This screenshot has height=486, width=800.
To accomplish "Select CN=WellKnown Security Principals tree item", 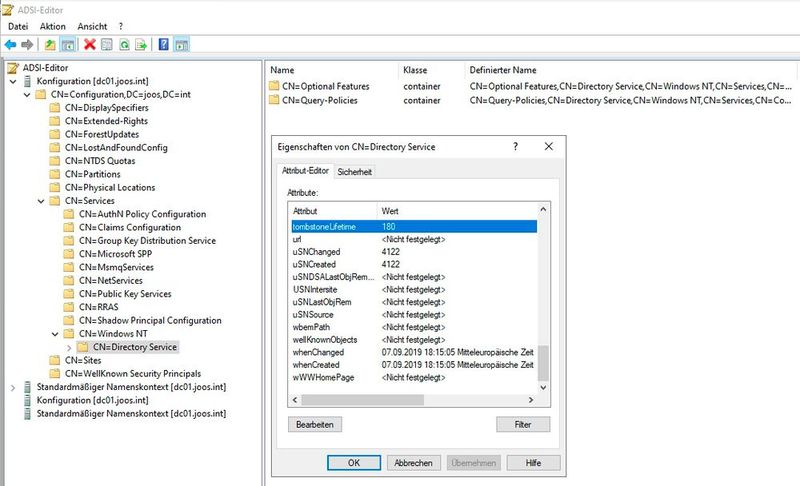I will pyautogui.click(x=133, y=373).
